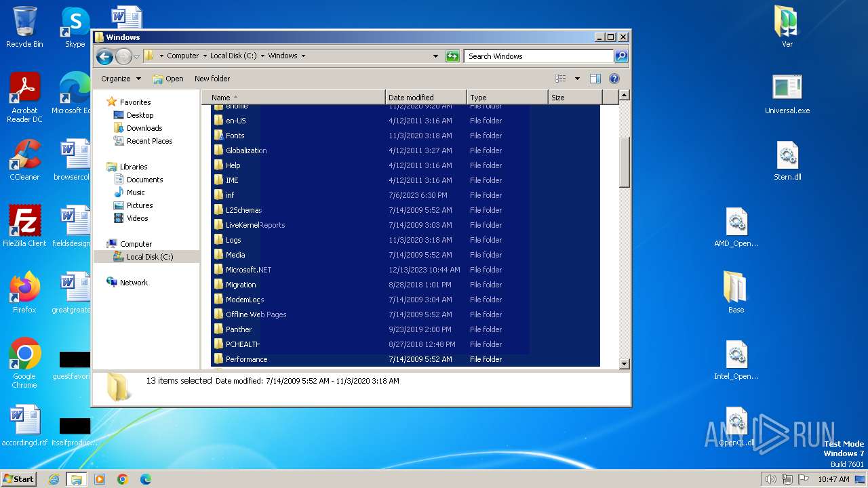Open Recent Places in Favorites
Viewport: 868px width, 488px height.
(149, 141)
